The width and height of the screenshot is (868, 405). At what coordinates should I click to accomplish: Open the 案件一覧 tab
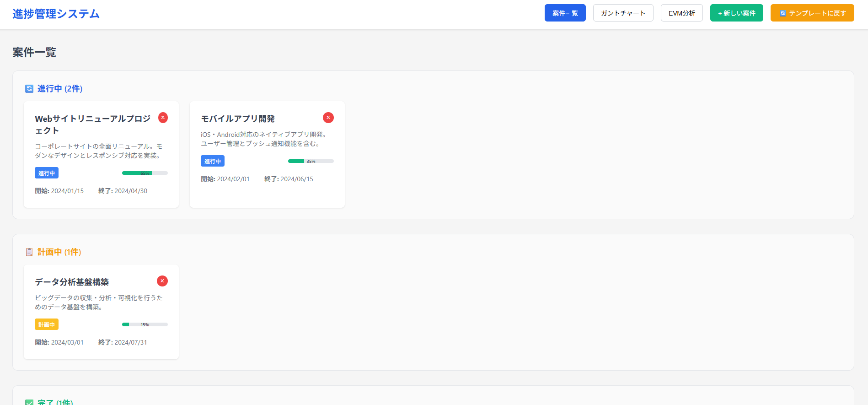[565, 13]
